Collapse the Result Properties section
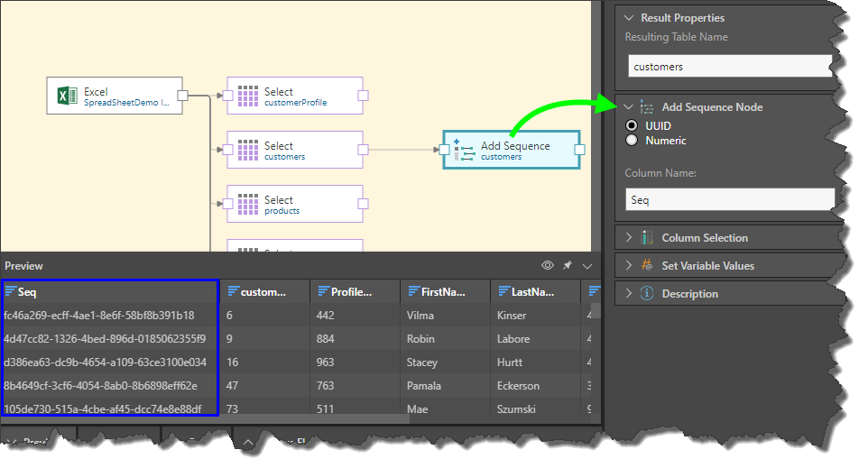868x468 pixels. coord(629,18)
